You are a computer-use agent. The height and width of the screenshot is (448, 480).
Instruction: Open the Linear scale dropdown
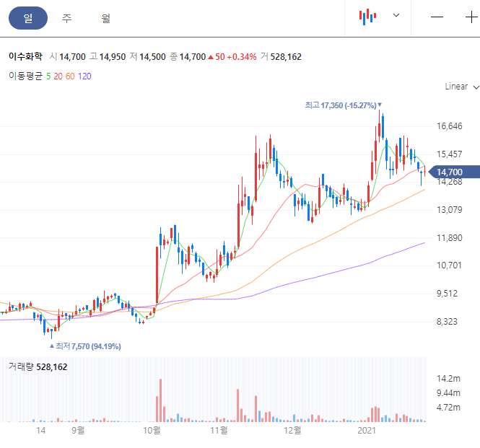tap(462, 87)
